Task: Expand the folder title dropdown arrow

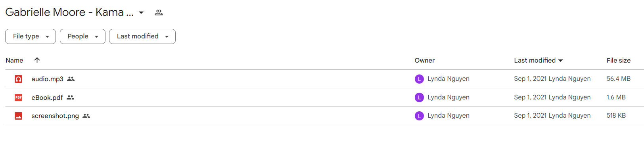Action: [x=141, y=13]
